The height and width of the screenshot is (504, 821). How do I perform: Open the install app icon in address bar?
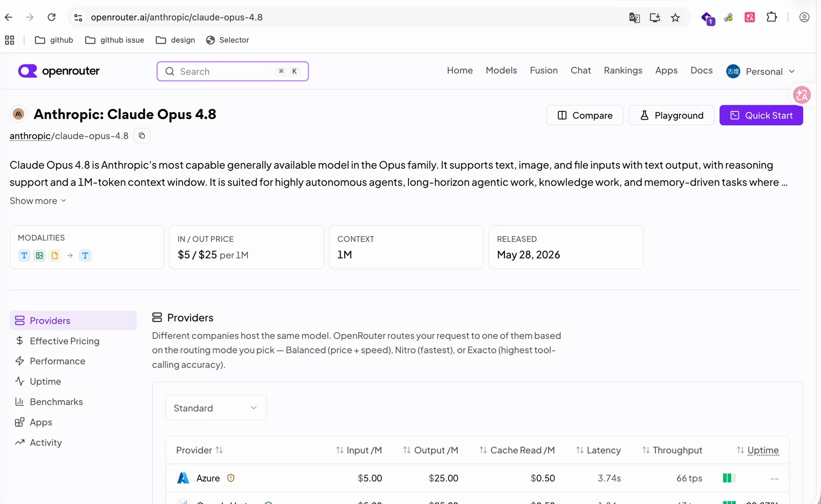(x=655, y=18)
